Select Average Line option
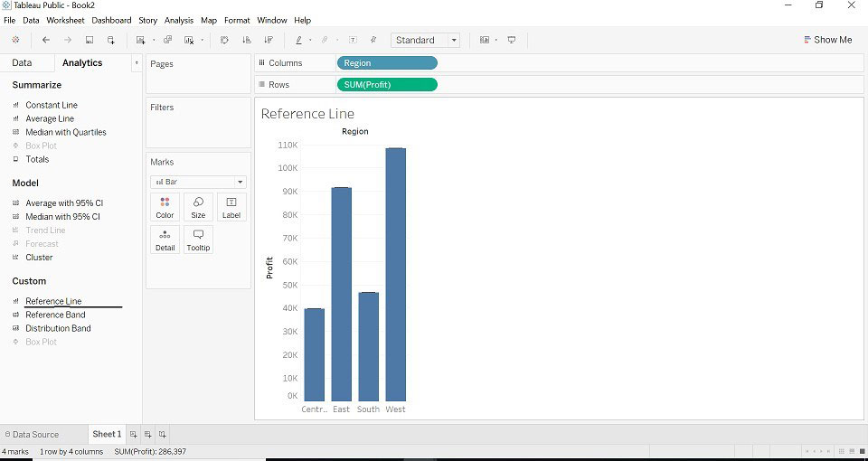868x461 pixels. [x=50, y=118]
